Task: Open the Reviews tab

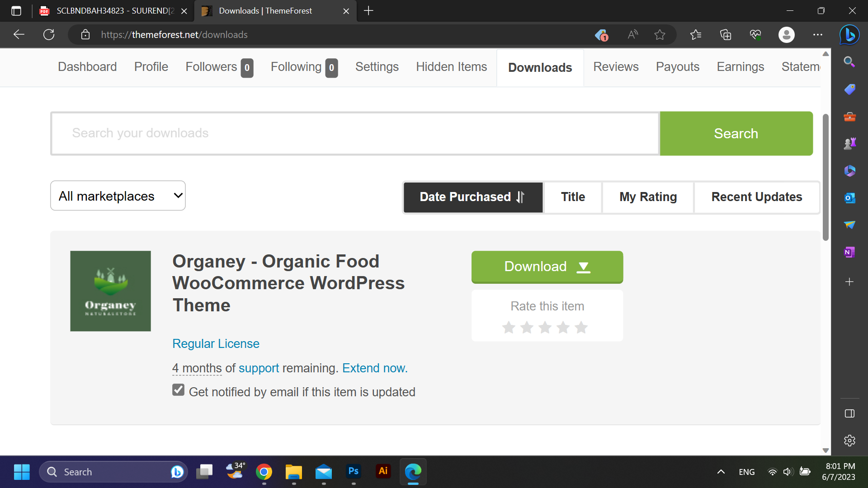Action: pos(616,67)
